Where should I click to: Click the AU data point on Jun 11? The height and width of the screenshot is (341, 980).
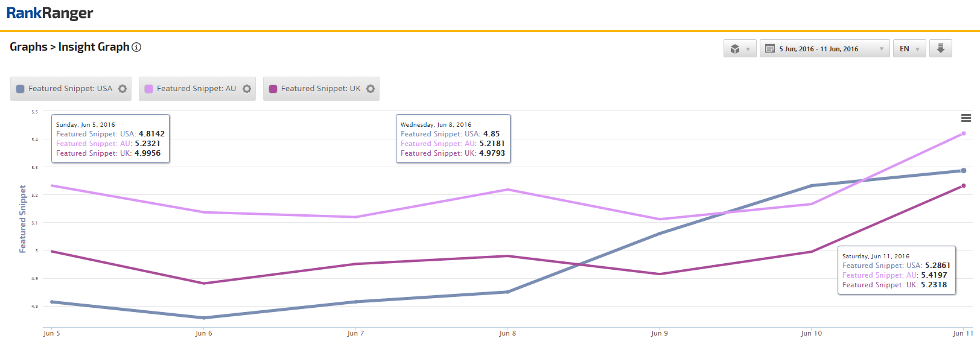pos(963,133)
